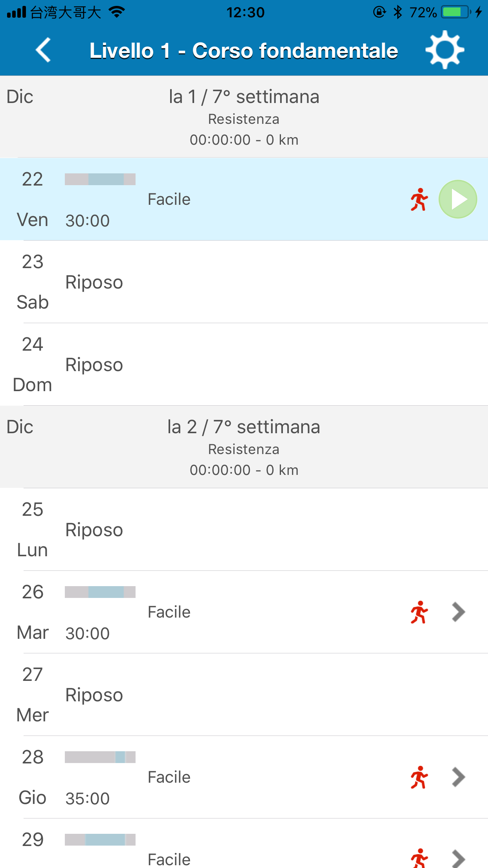Image resolution: width=488 pixels, height=868 pixels.
Task: Open Sunday 24 Riposo entry
Action: click(244, 364)
